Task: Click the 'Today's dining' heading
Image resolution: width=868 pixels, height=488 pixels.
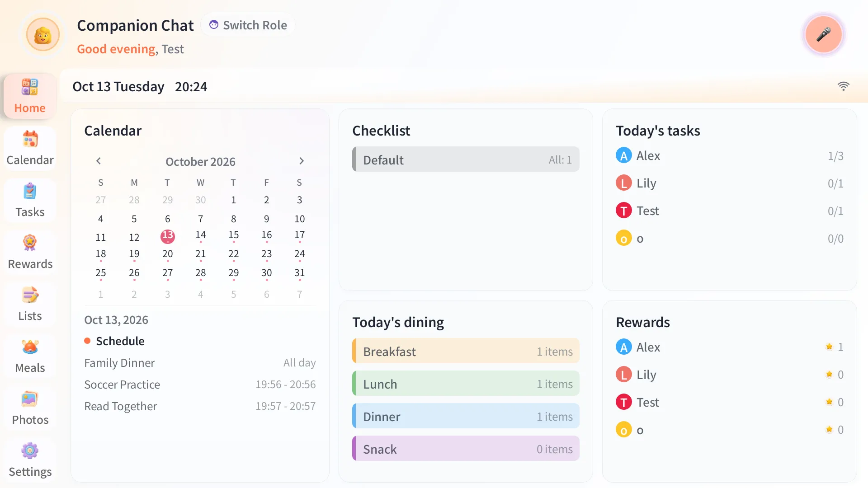Action: pyautogui.click(x=398, y=322)
